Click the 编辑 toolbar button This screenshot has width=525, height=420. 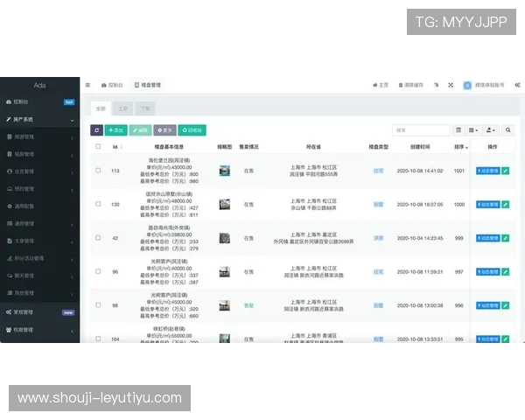140,130
